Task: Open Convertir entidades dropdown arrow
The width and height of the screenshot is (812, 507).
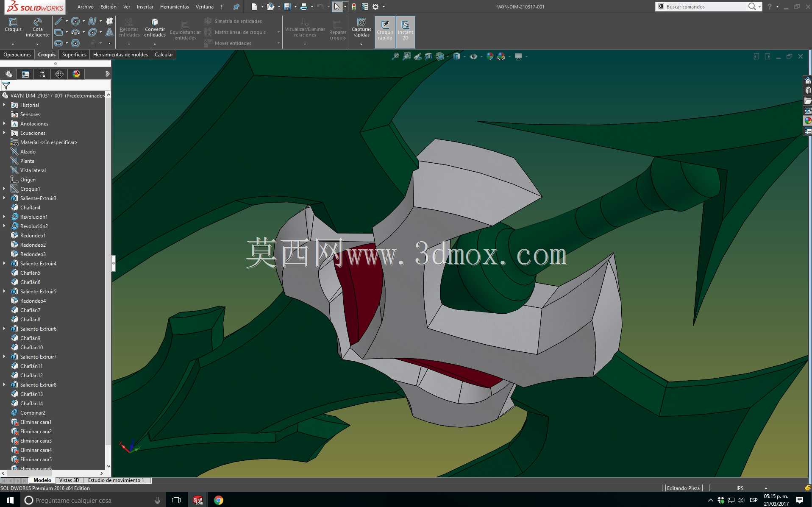Action: [155, 44]
